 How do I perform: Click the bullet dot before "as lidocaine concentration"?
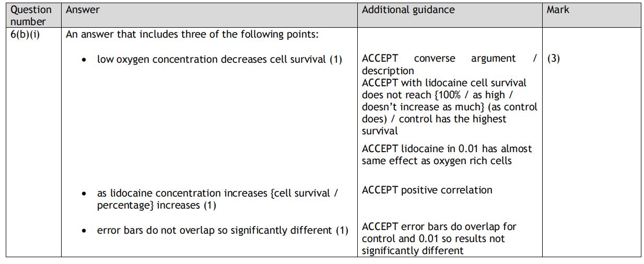coord(85,194)
